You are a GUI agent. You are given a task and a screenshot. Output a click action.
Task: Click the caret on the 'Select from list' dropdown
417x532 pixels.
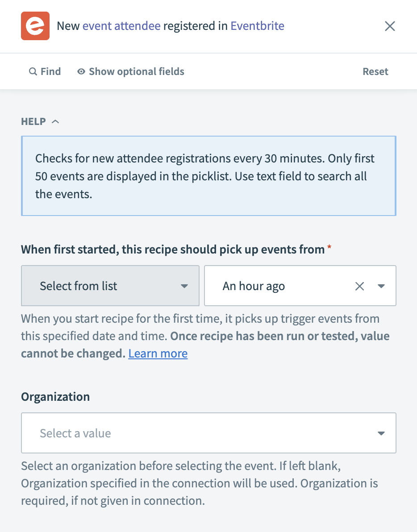point(184,286)
